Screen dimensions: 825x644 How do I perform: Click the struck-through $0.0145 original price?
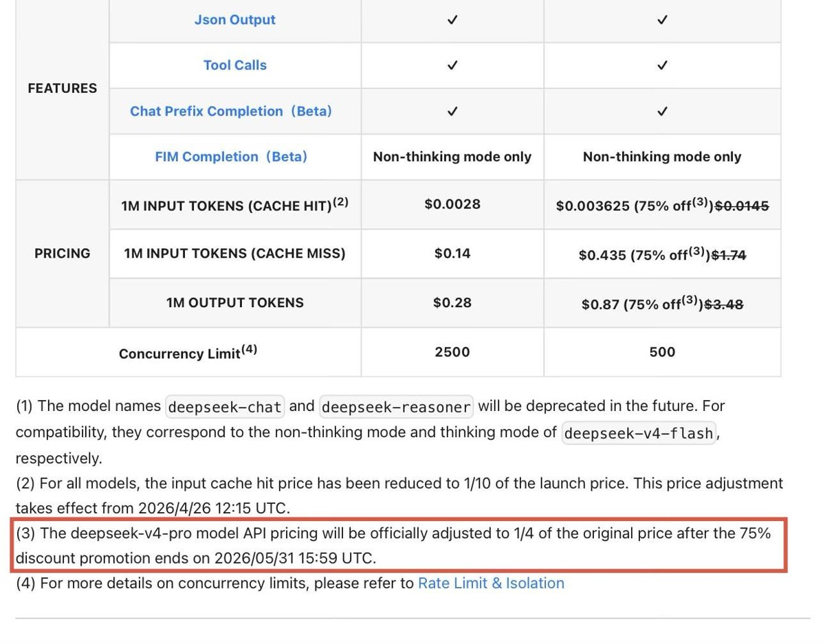point(742,205)
